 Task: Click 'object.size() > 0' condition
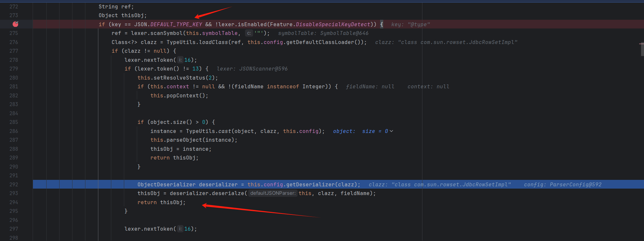click(x=178, y=122)
